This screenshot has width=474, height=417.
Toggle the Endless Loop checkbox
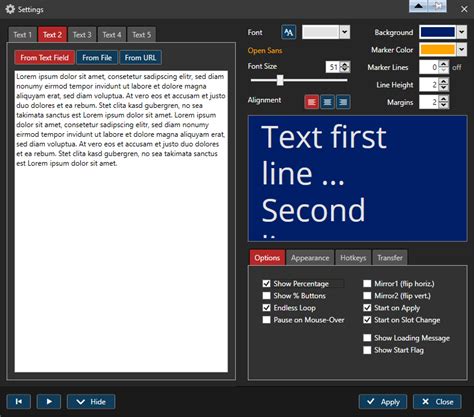point(266,308)
